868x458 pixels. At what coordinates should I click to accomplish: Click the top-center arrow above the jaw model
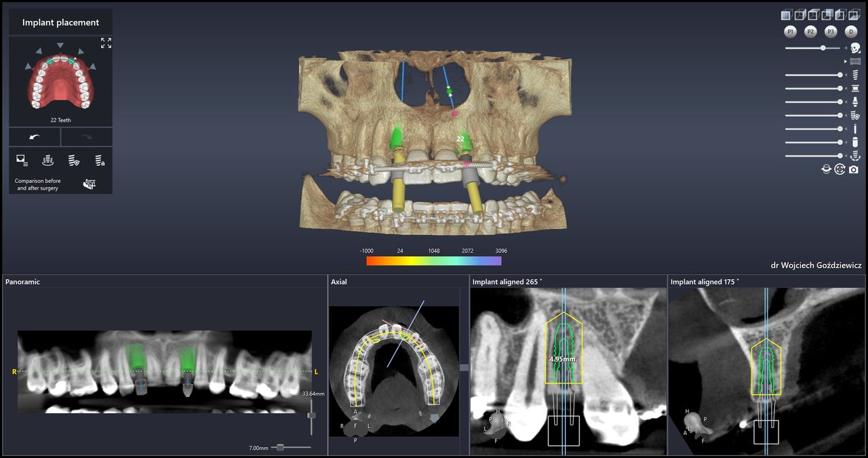point(60,45)
